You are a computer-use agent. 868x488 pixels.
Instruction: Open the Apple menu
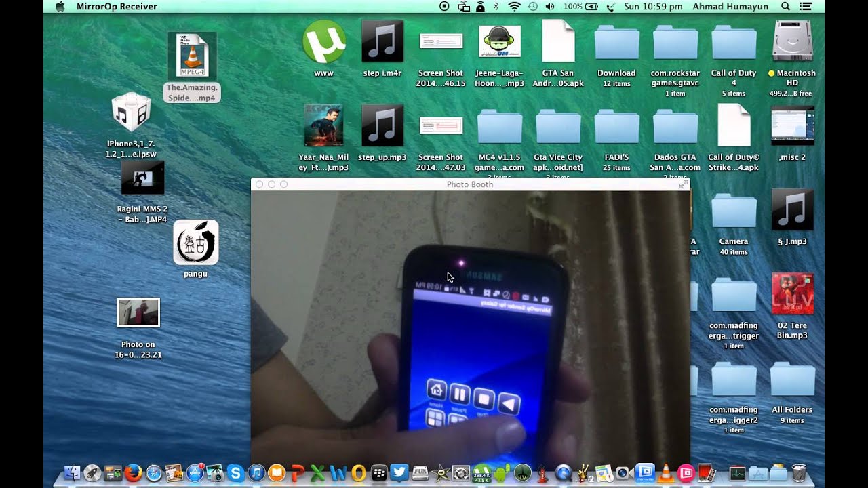(x=60, y=6)
